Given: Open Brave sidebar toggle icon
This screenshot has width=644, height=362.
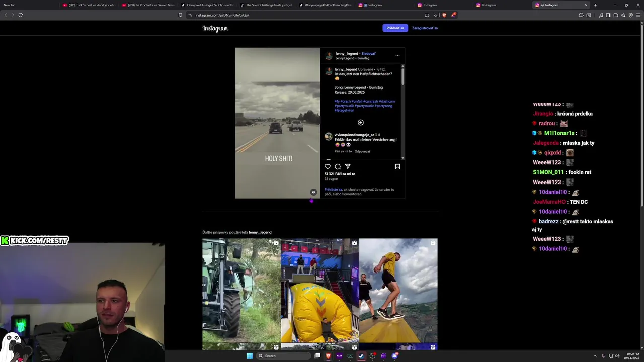Looking at the screenshot, I should pos(608,15).
